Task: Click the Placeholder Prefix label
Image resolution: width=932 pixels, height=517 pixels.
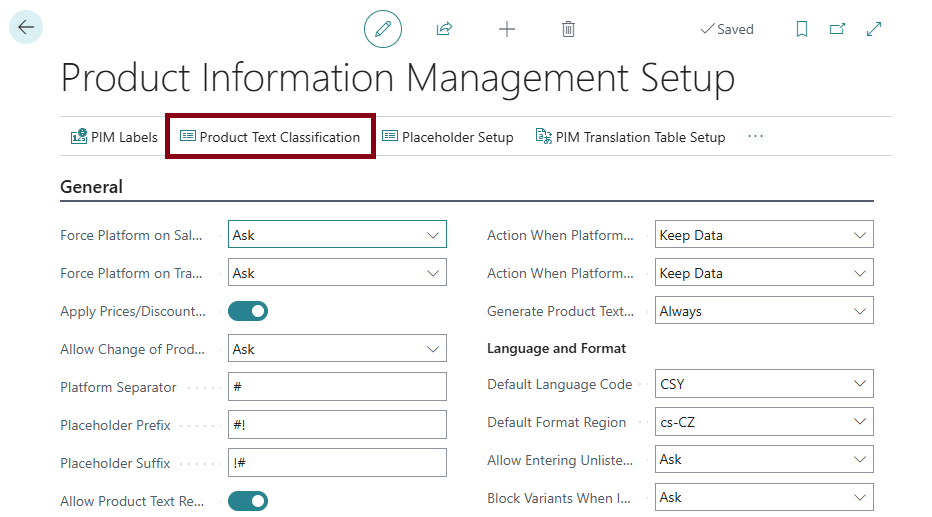Action: click(115, 425)
